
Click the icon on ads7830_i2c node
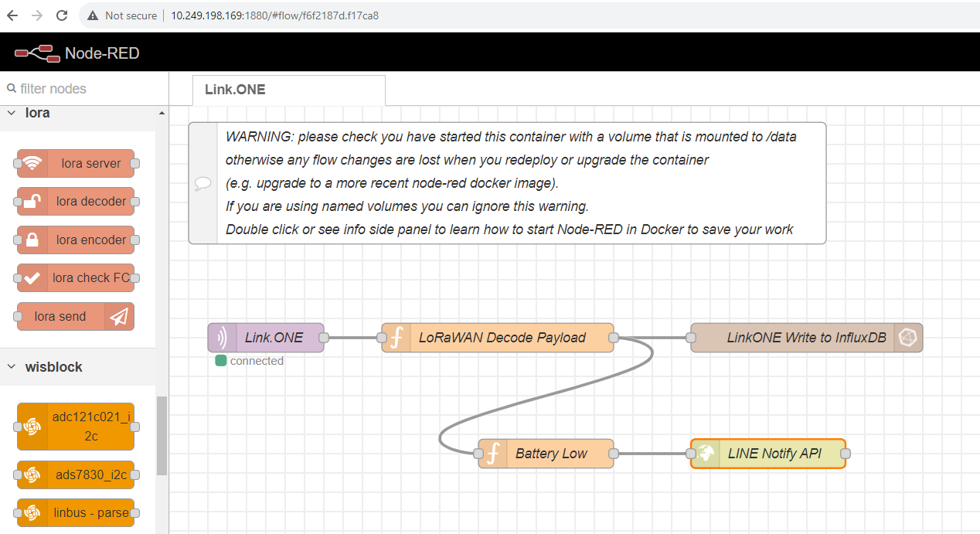click(32, 475)
